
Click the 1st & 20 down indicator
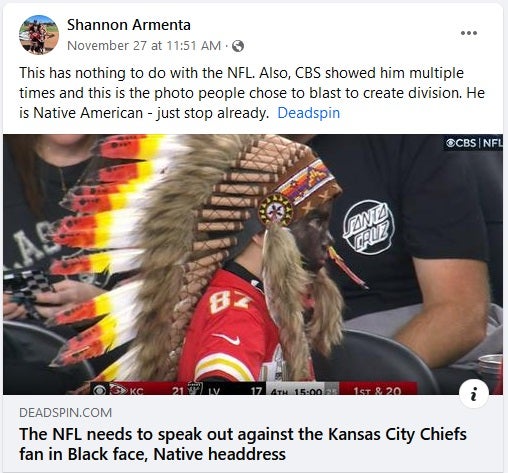377,390
